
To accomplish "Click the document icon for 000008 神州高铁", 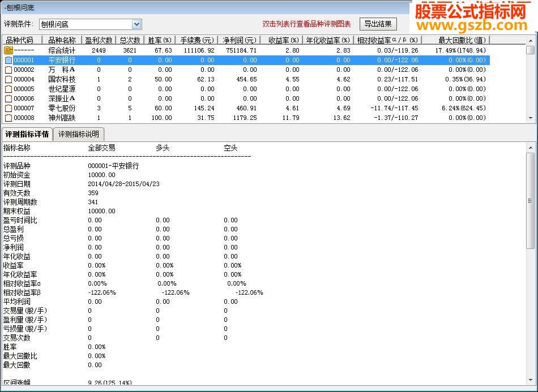I will click(x=8, y=118).
